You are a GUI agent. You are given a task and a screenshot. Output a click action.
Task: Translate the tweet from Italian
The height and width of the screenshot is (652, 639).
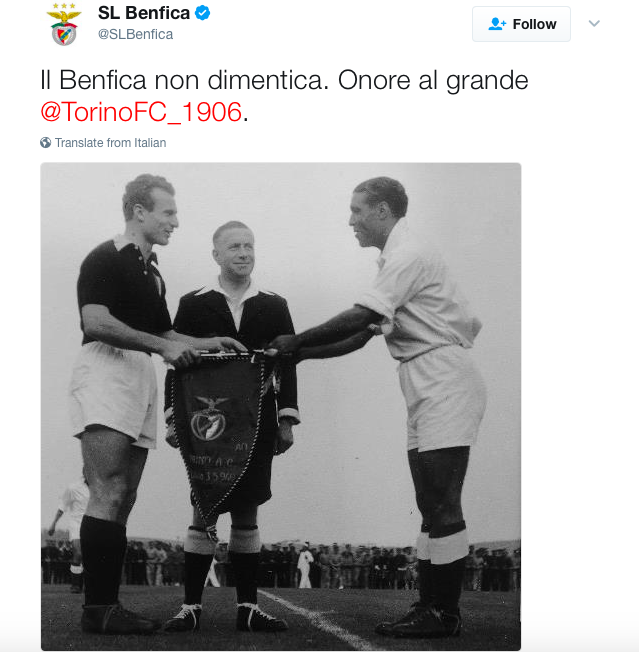click(x=110, y=143)
